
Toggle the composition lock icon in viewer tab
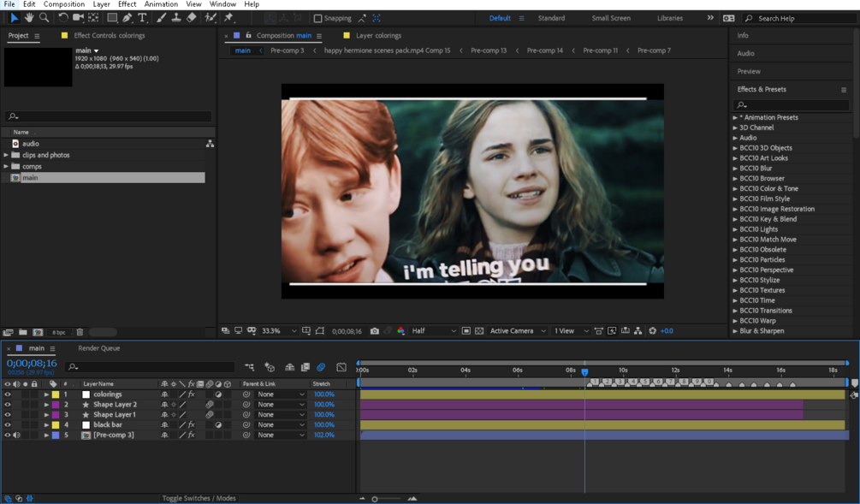click(x=248, y=35)
